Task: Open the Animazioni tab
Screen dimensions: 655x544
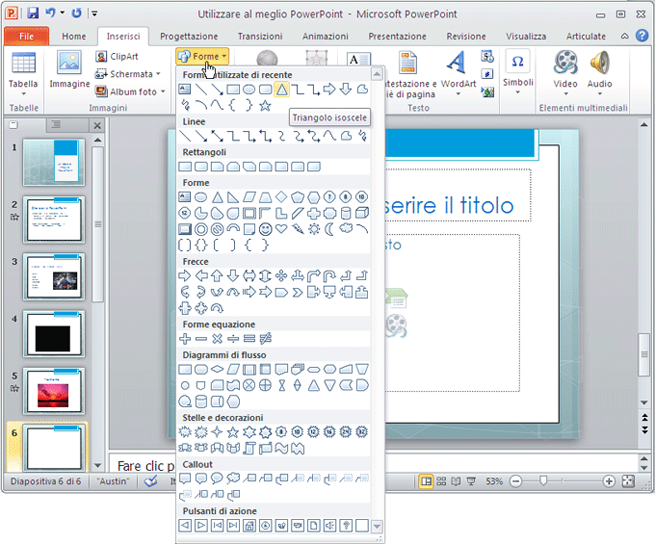Action: point(325,36)
